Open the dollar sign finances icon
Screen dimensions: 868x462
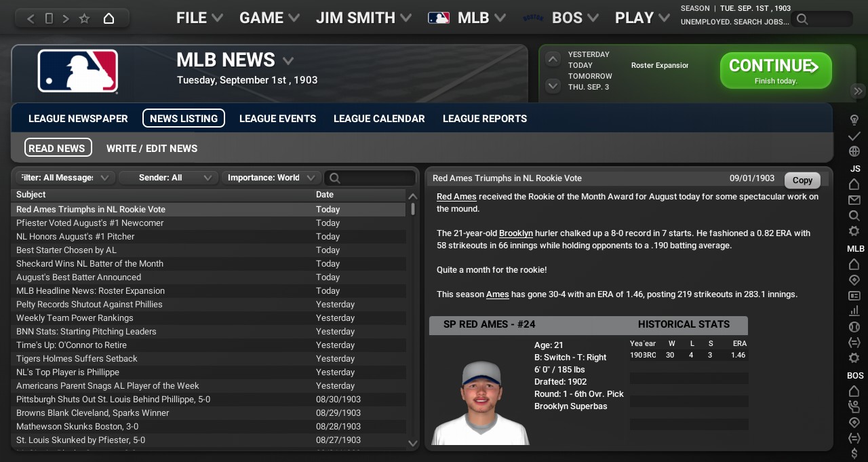tap(854, 453)
